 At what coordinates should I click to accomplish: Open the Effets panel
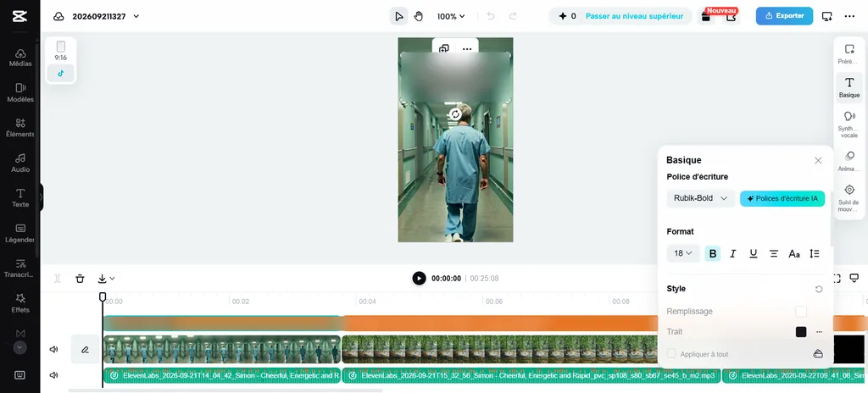click(x=20, y=303)
